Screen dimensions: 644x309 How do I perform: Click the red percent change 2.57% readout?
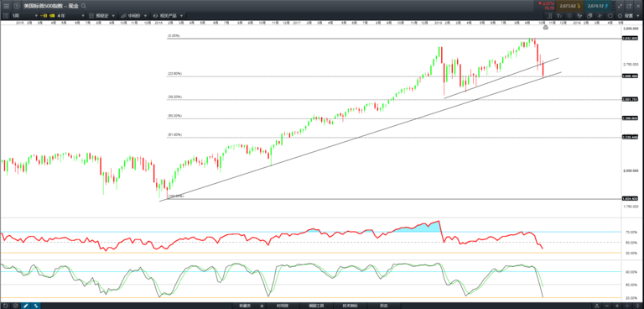pos(546,3)
